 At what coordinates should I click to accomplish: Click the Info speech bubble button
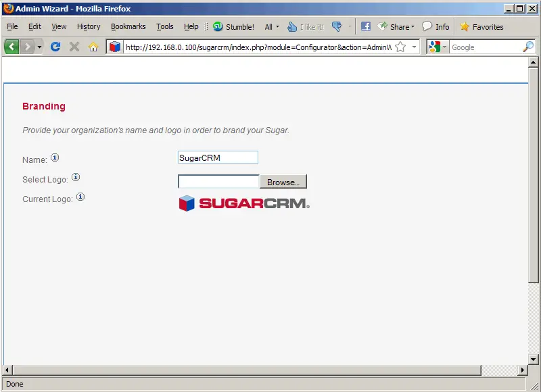pos(436,26)
